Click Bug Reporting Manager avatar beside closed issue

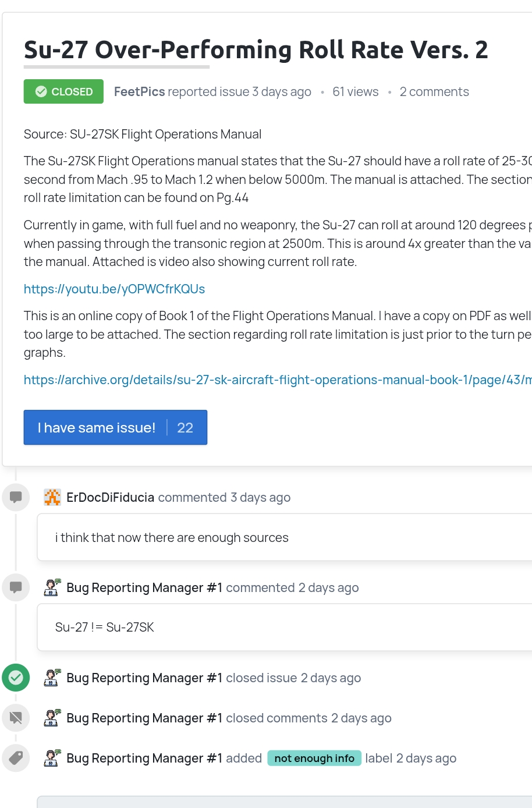(x=52, y=678)
